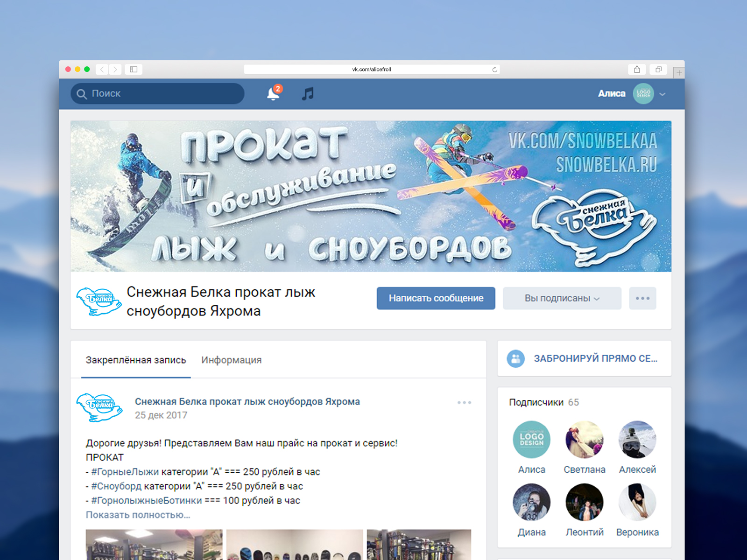The height and width of the screenshot is (560, 747).
Task: Click Показать полностью... link
Action: point(138,515)
